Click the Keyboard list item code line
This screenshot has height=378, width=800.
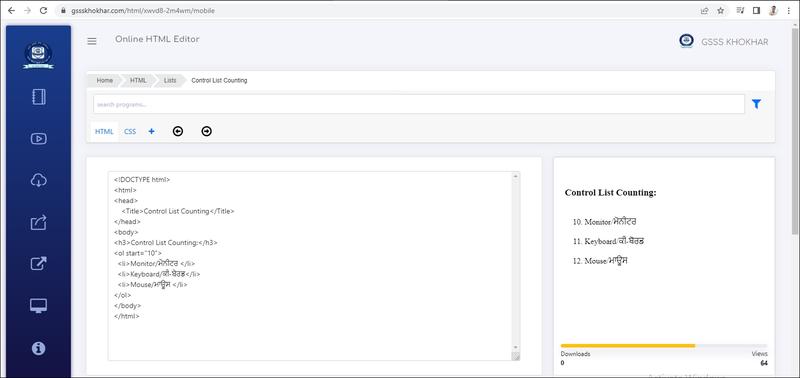pos(159,274)
